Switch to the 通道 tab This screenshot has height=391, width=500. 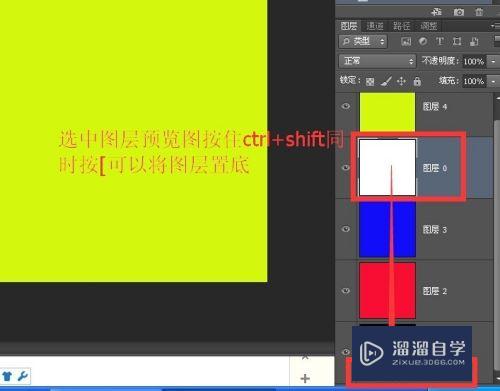click(x=375, y=26)
